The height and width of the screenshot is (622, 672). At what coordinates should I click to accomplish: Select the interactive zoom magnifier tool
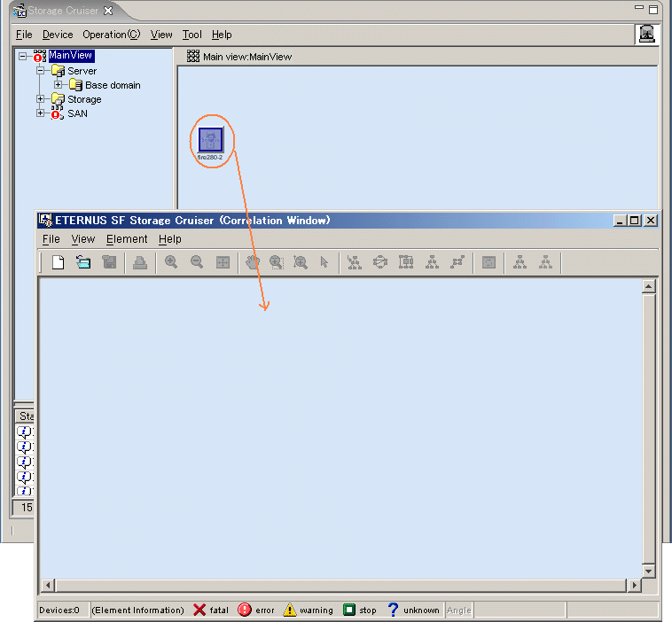point(301,262)
